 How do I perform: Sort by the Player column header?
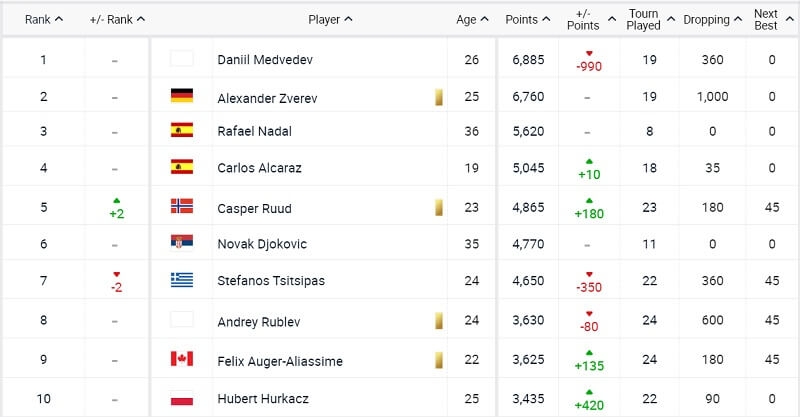(330, 19)
